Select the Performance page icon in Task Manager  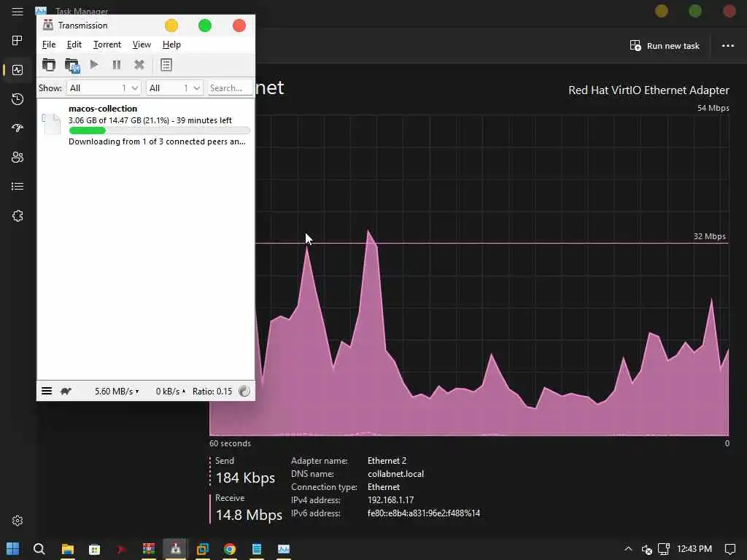(18, 70)
